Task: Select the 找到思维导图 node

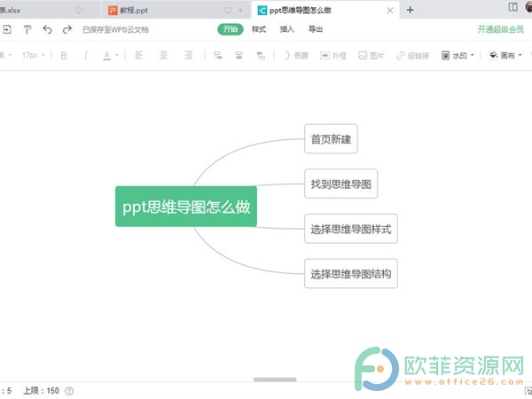Action: click(x=340, y=184)
